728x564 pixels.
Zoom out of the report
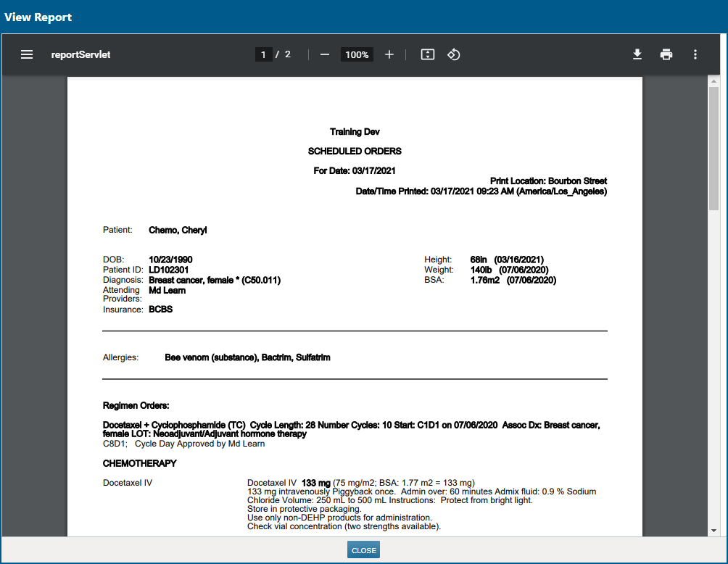pyautogui.click(x=324, y=54)
